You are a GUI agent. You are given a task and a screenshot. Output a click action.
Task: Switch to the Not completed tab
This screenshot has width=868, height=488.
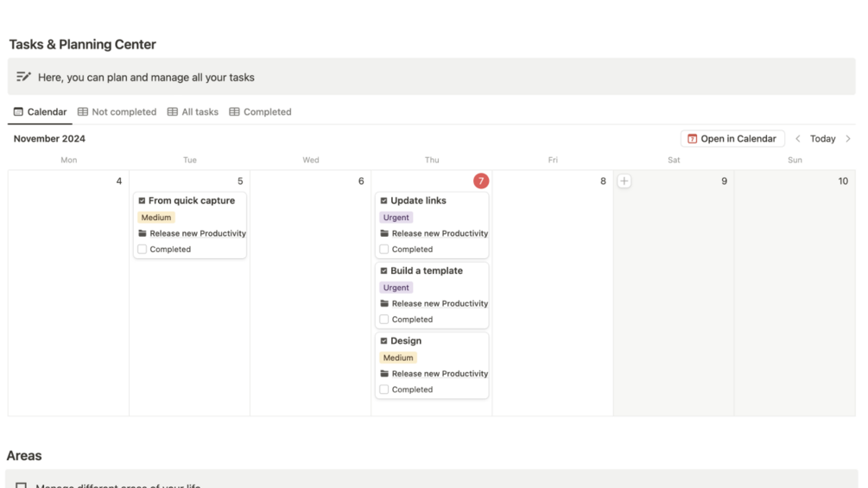pos(117,111)
